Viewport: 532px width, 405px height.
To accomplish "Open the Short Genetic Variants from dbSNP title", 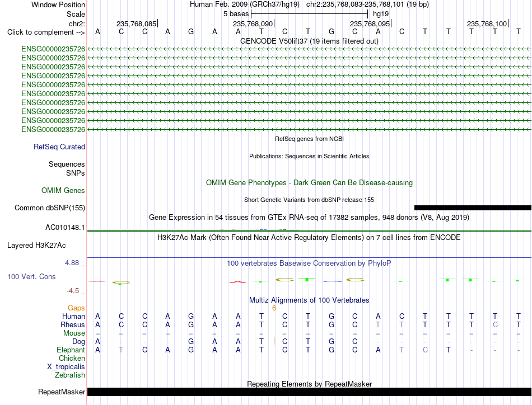I will coord(309,200).
